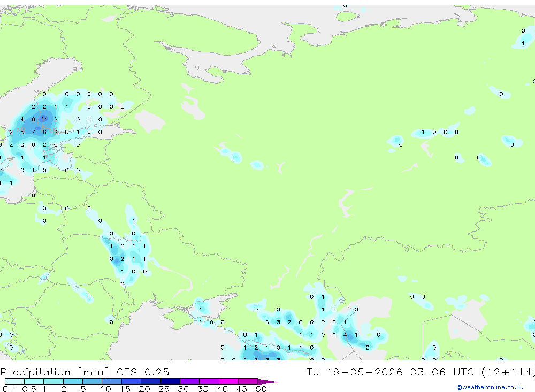Click the legend label '10'
The image size is (535, 392).
pos(106,389)
